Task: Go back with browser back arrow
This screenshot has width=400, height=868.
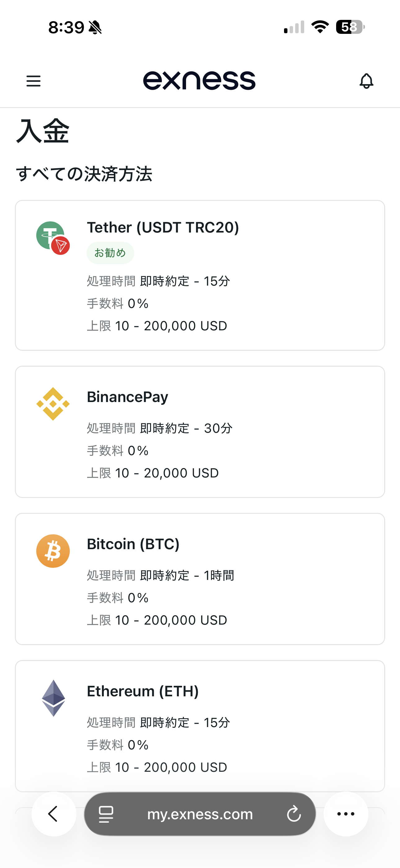Action: pyautogui.click(x=54, y=814)
